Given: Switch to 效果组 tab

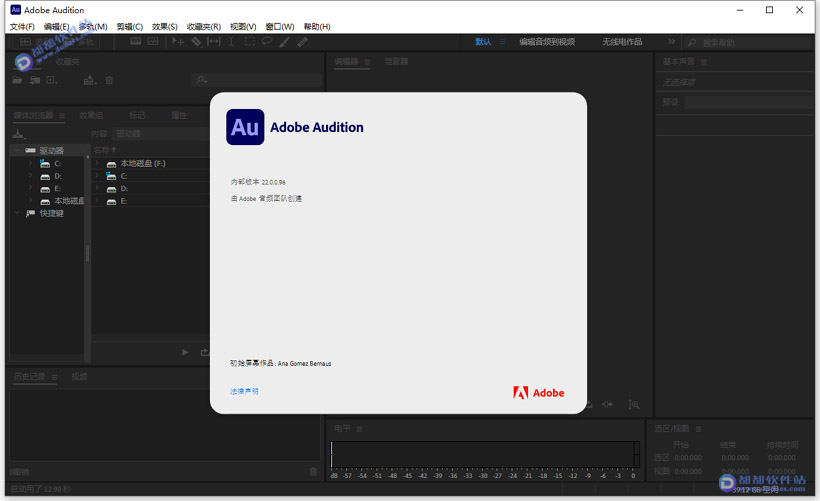Looking at the screenshot, I should [91, 115].
